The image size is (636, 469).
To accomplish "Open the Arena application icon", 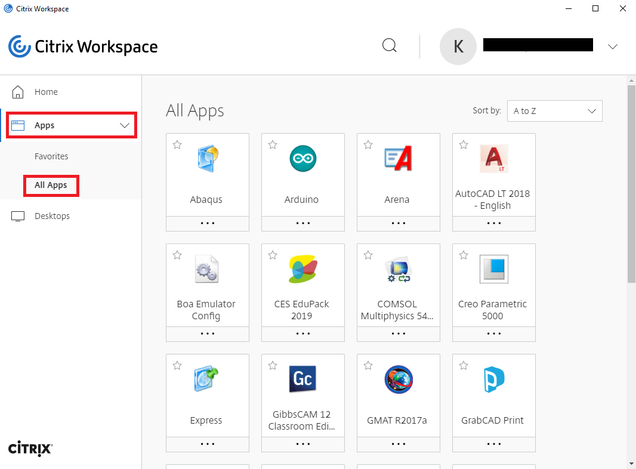I will (397, 160).
